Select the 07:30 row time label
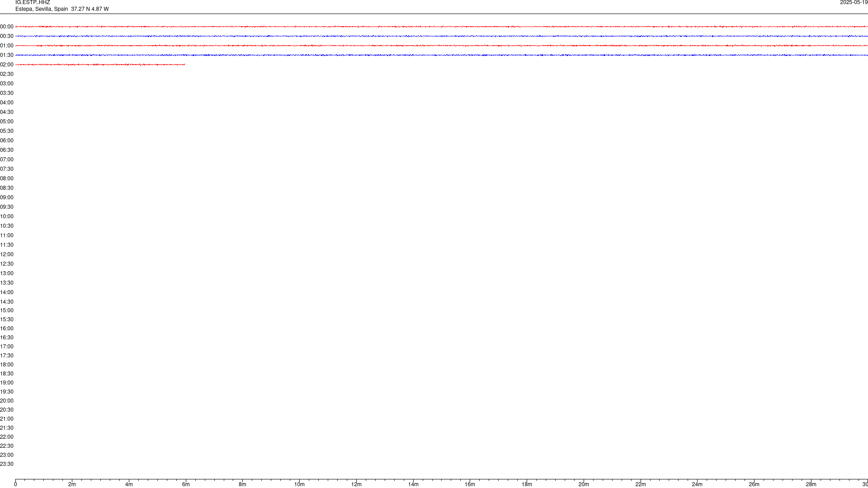The width and height of the screenshot is (868, 488). click(7, 169)
